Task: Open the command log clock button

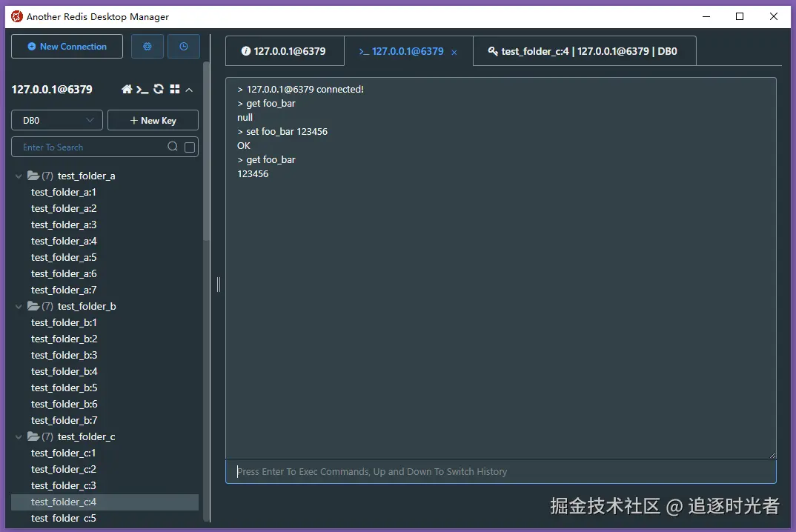Action: tap(184, 46)
